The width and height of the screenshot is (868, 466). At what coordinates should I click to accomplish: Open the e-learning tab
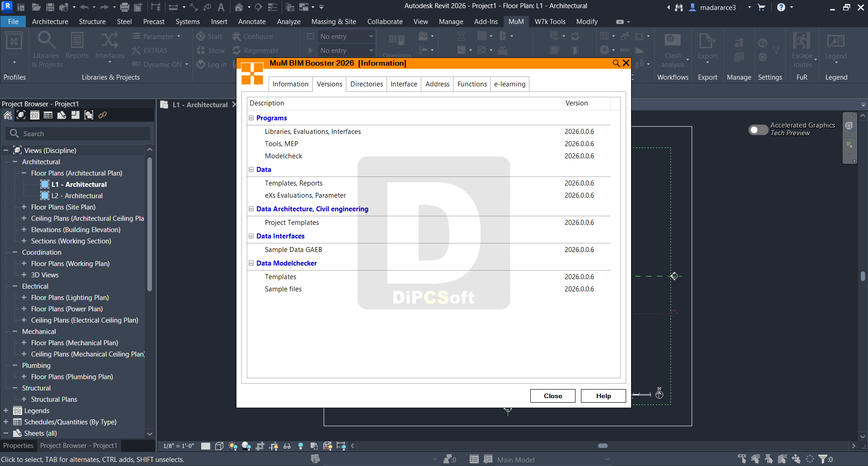coord(509,84)
